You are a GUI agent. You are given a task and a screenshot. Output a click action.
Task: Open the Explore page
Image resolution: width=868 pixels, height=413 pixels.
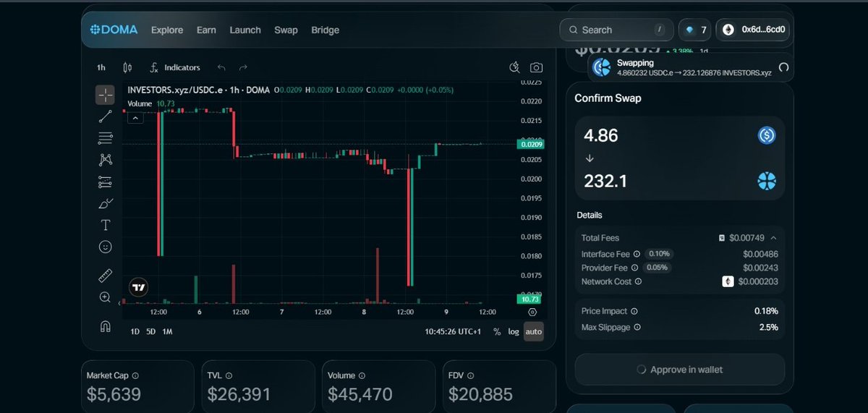(167, 30)
